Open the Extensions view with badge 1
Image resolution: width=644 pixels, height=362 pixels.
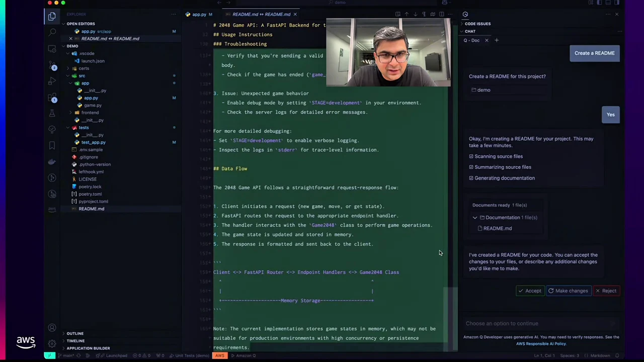point(52,98)
